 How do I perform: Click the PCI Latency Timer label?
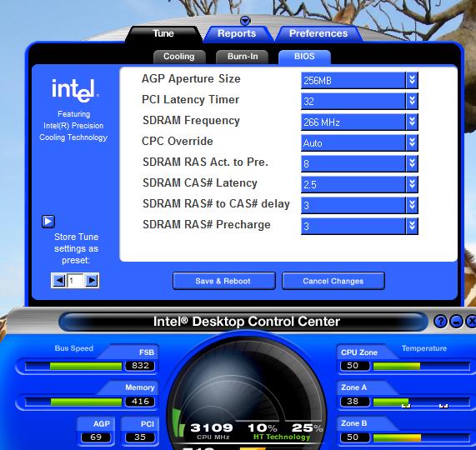[190, 100]
